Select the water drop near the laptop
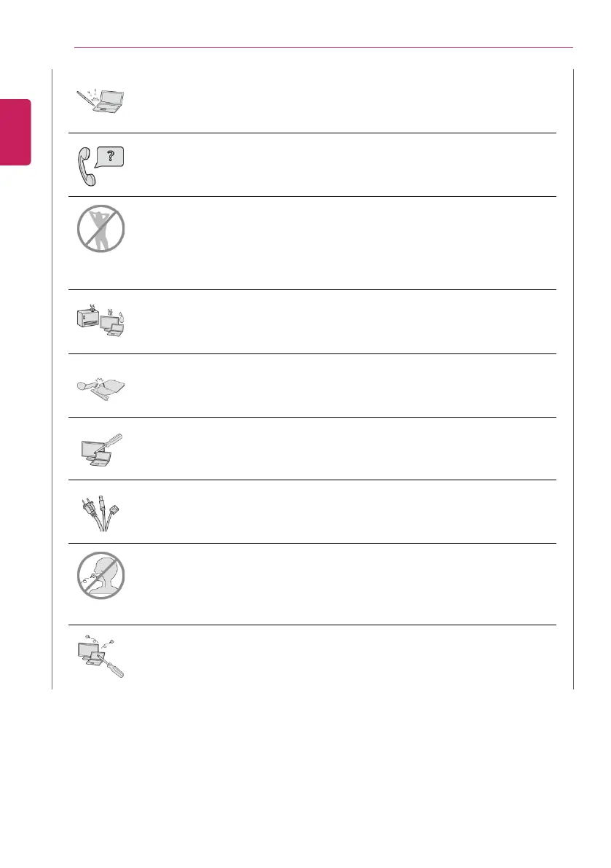611x868 pixels. [121, 318]
